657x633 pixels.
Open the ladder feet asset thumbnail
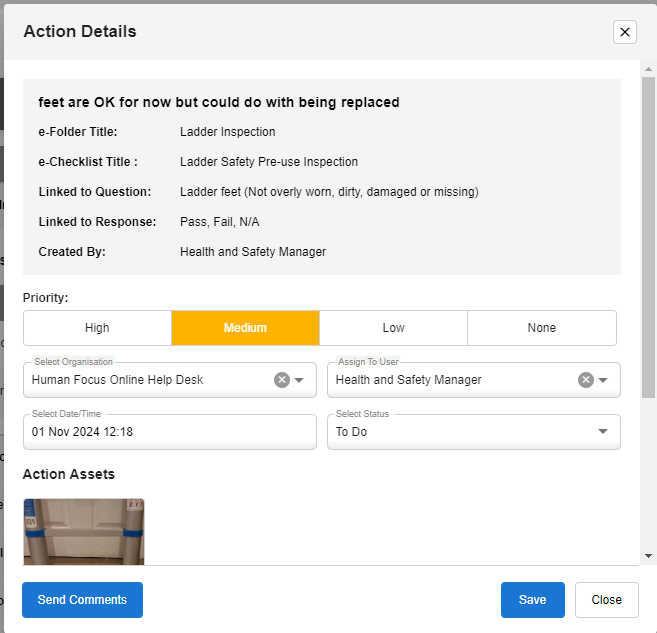coord(83,531)
